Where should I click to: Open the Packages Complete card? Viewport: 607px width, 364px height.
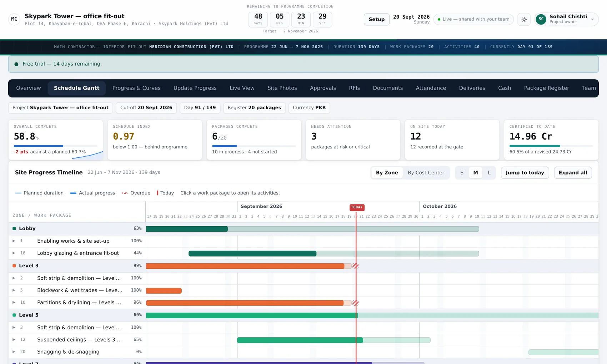pos(254,140)
